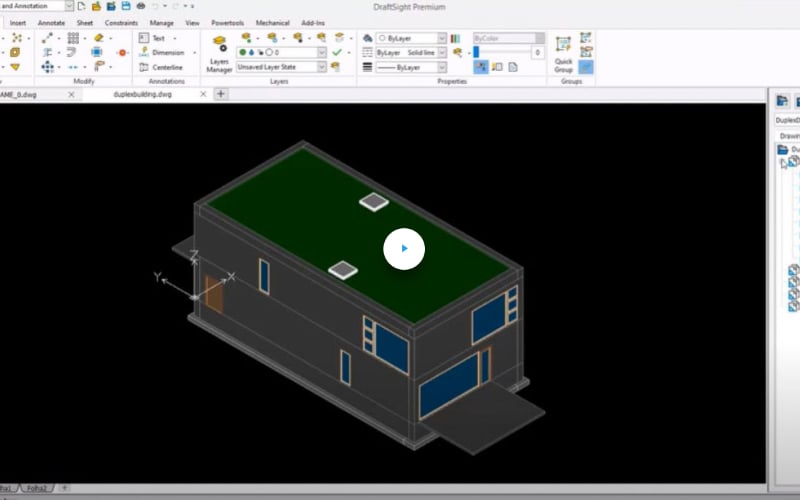Click the Quick Group icon
The height and width of the screenshot is (500, 800).
click(563, 54)
